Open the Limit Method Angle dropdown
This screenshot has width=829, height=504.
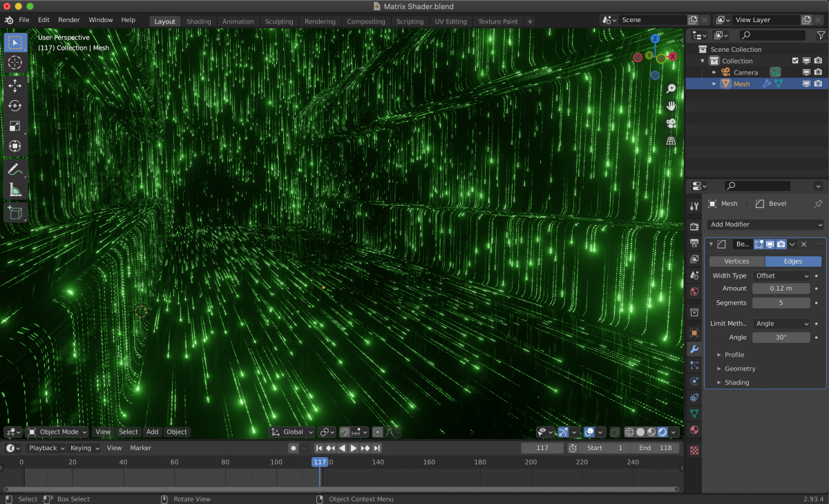tap(781, 324)
